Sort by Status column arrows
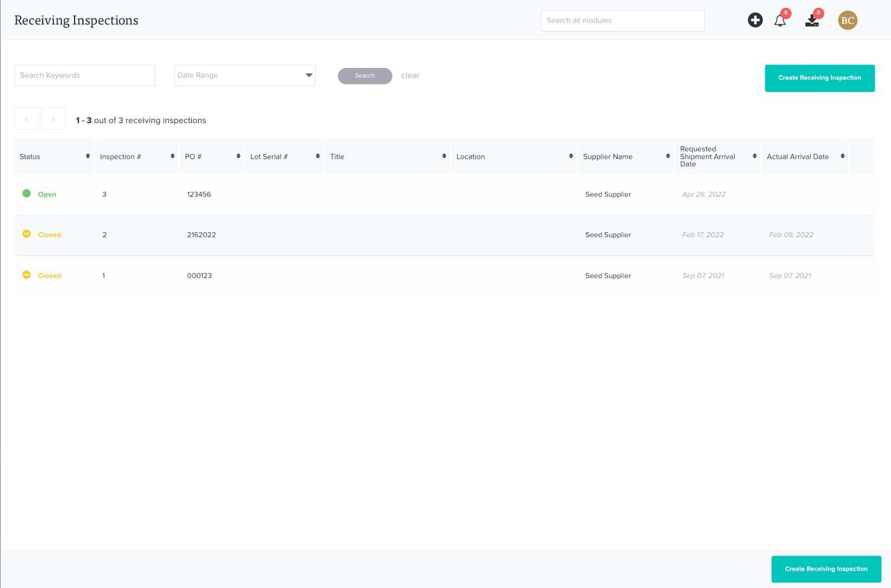This screenshot has height=588, width=891. click(x=88, y=156)
